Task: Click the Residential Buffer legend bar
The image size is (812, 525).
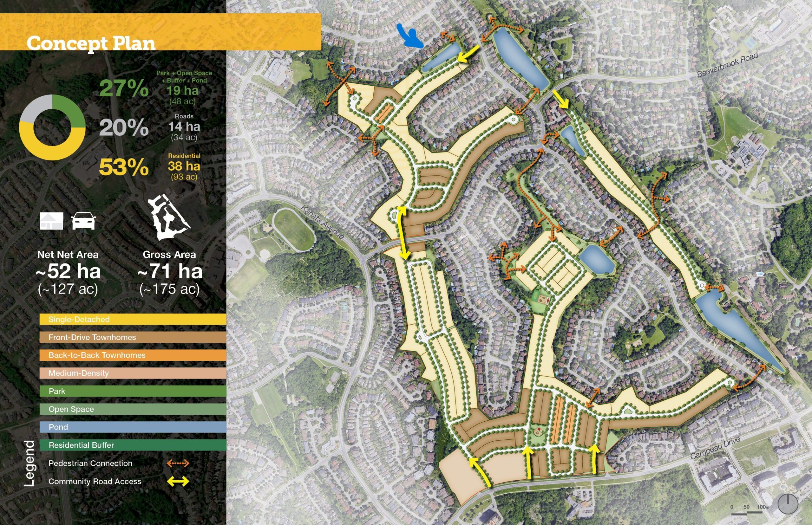Action: tap(133, 445)
